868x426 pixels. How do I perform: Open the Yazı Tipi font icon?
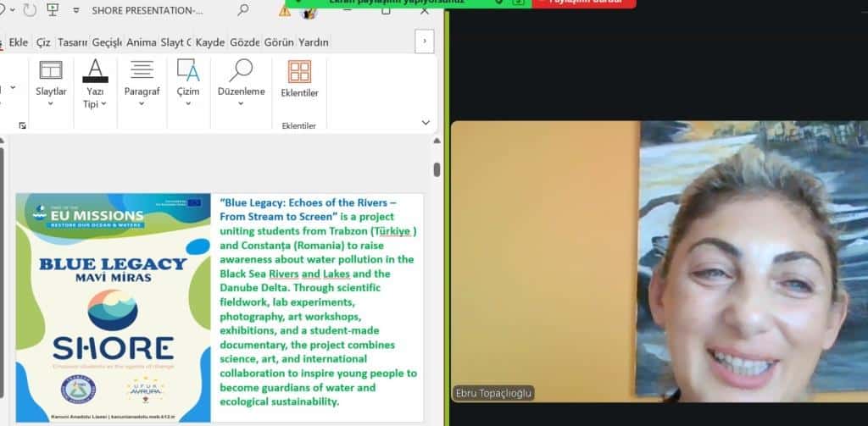95,70
